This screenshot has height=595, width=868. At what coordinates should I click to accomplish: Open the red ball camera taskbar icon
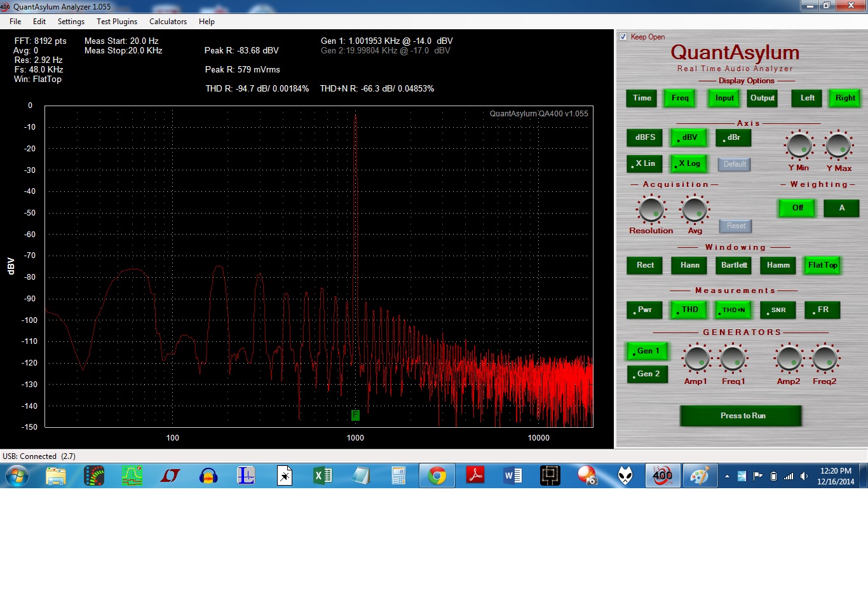click(587, 475)
